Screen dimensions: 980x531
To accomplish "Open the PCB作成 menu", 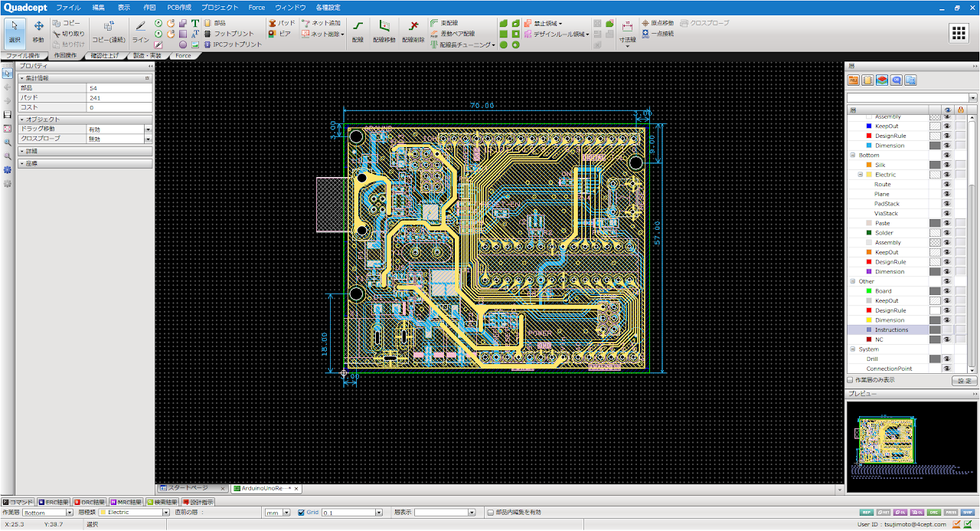I will click(179, 7).
